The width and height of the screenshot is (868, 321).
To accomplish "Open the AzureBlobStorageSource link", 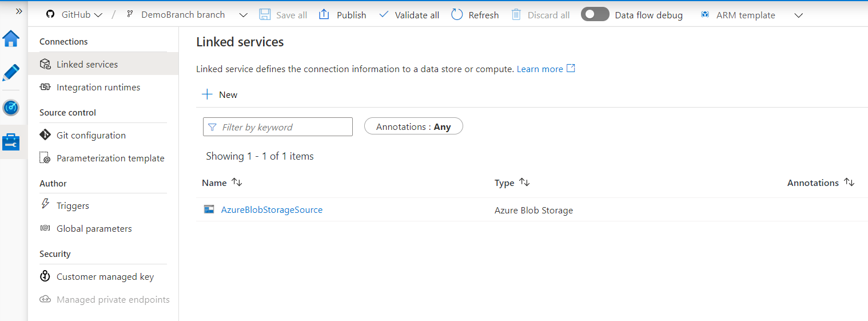I will click(x=272, y=210).
